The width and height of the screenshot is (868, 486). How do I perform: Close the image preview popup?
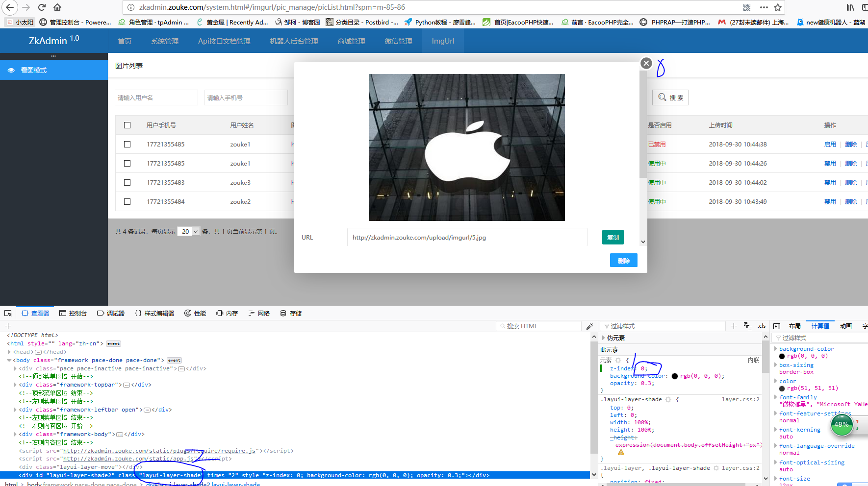tap(646, 63)
